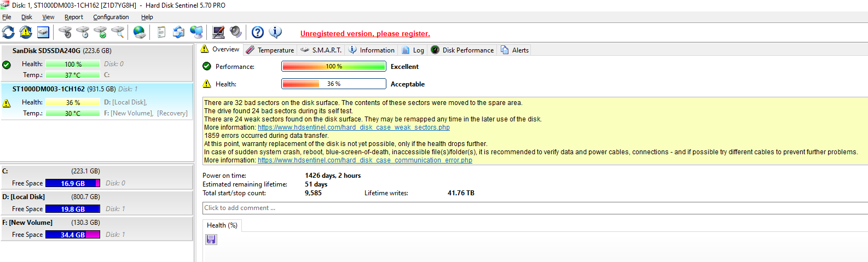Click the refresh-with-warning-triangle toolbar icon
The width and height of the screenshot is (868, 262).
26,32
